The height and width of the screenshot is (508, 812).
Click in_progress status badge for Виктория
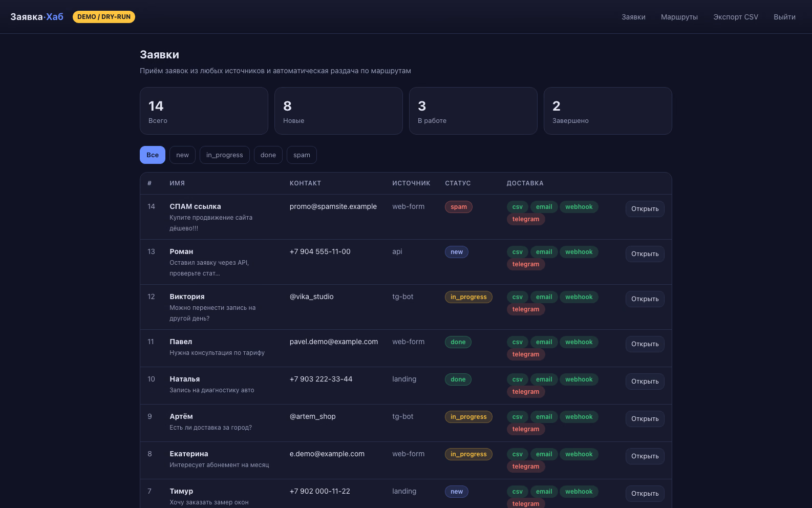pyautogui.click(x=468, y=297)
